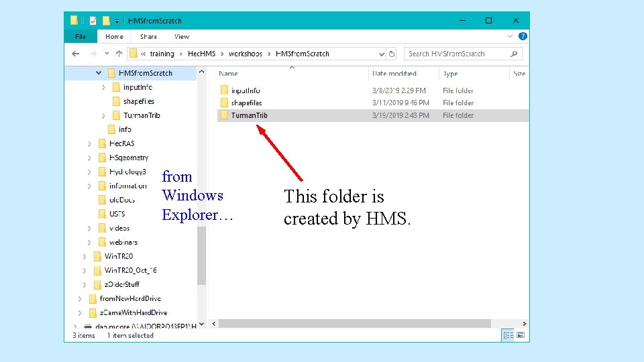The image size is (644, 362).
Task: Expand the Hydrology3 tree node
Action: click(89, 172)
